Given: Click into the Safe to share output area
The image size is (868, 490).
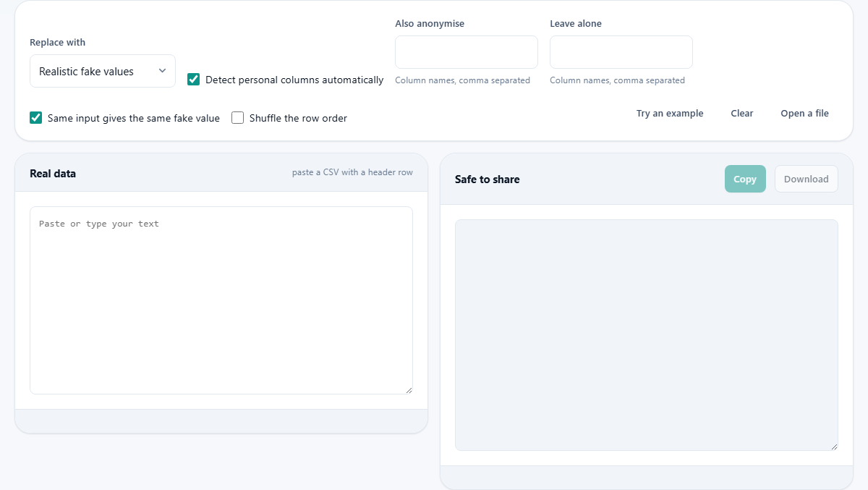Looking at the screenshot, I should [647, 335].
